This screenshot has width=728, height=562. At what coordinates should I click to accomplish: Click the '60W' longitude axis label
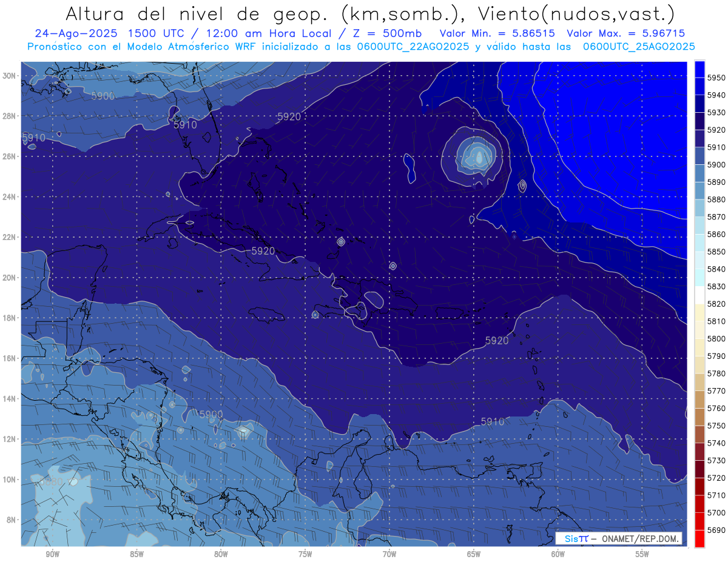click(x=558, y=554)
